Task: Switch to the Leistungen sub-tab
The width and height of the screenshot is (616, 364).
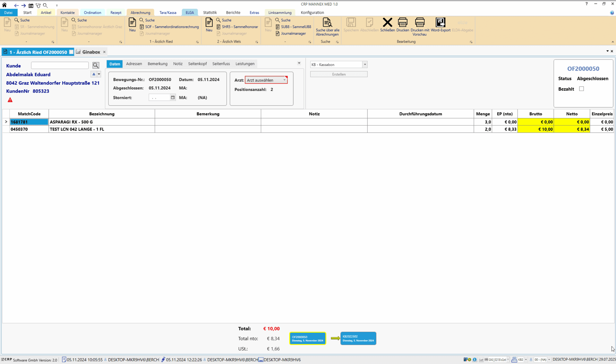Action: coord(245,64)
